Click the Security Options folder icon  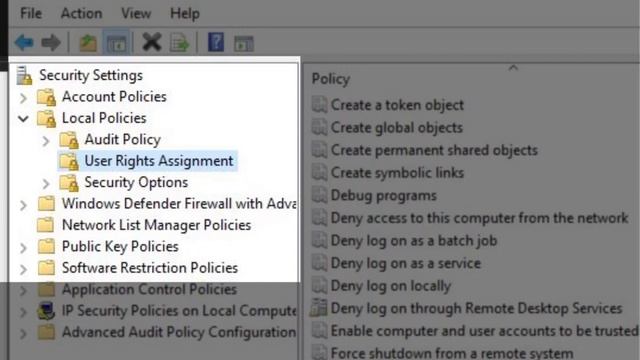pos(69,182)
